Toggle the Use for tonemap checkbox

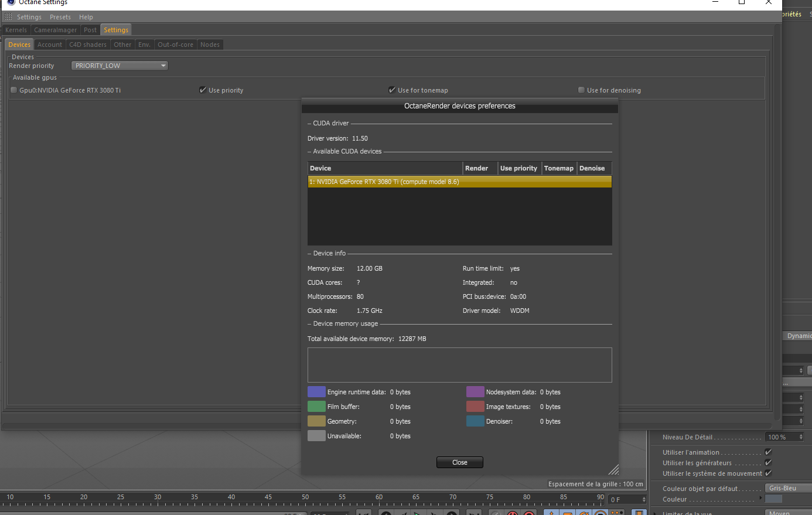(x=392, y=90)
